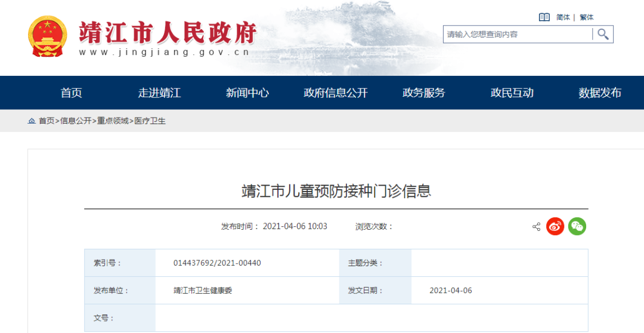Click the home icon in breadcrumb
Screen dimensions: 644x333
(32, 121)
